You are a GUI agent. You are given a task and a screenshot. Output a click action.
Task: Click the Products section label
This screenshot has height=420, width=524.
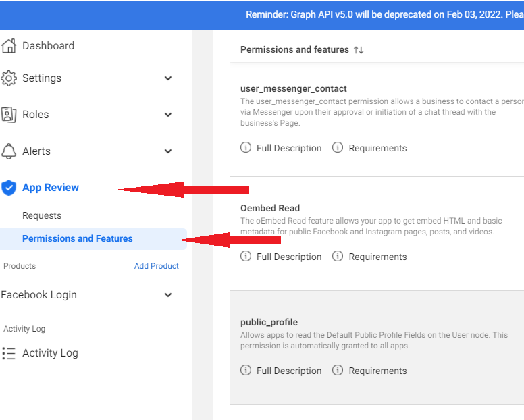coord(20,266)
